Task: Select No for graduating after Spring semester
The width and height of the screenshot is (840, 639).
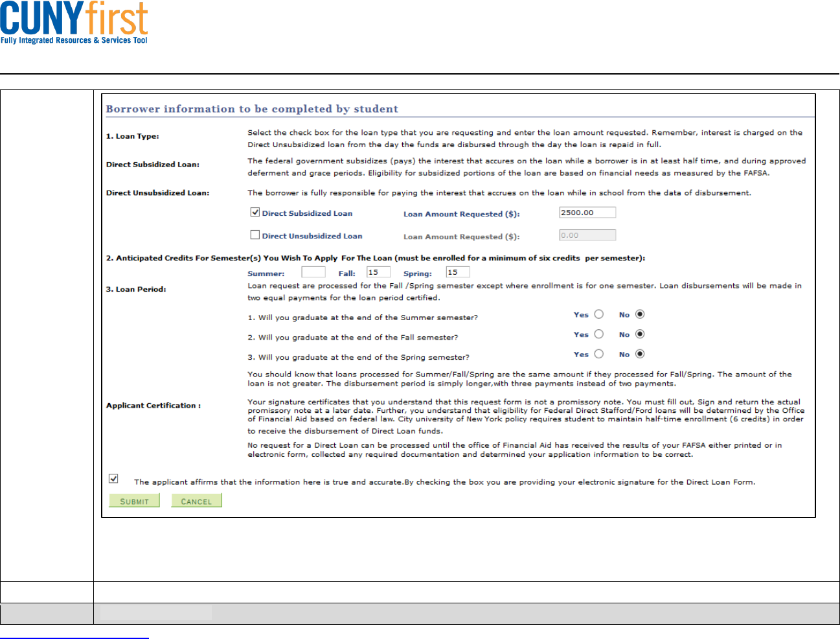Action: (640, 354)
